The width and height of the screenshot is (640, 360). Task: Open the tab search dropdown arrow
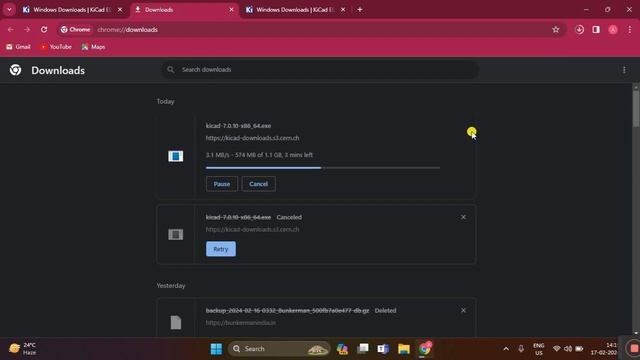pos(9,9)
